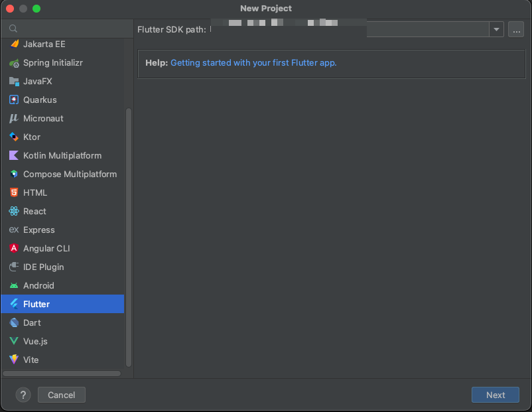Open the Flutter SDK path dropdown
The height and width of the screenshot is (412, 532).
[x=496, y=30]
